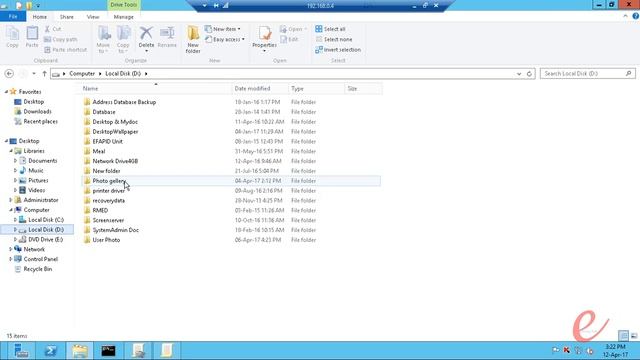Open the Command Prompt taskbar icon
The height and width of the screenshot is (360, 640).
(x=109, y=351)
